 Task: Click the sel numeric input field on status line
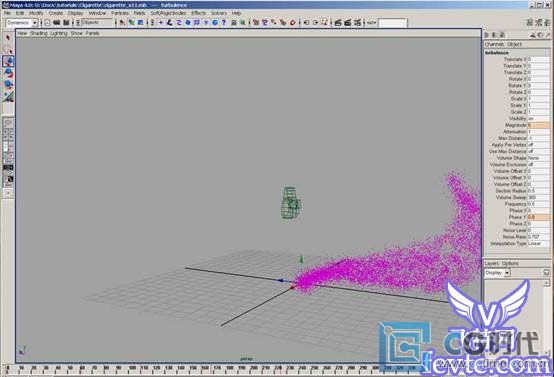click(x=393, y=23)
